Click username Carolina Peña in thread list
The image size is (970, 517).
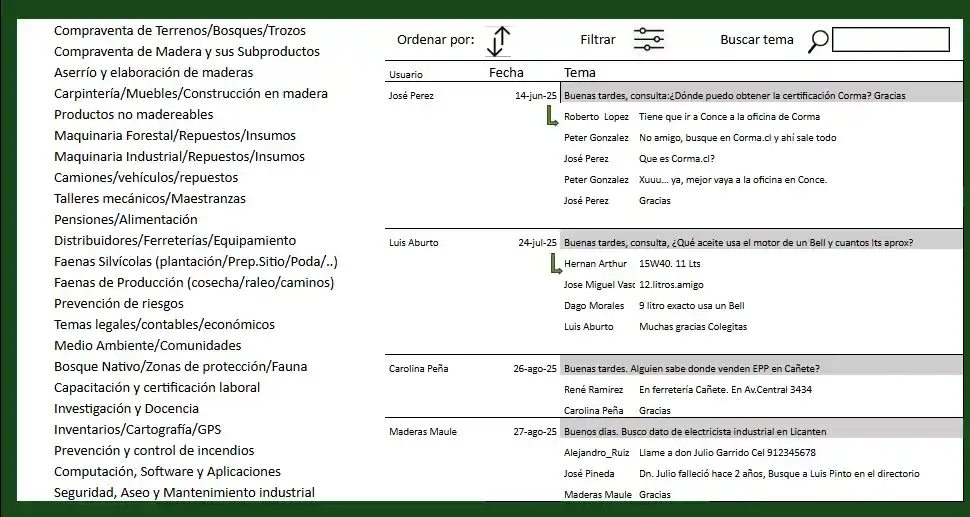(x=416, y=369)
